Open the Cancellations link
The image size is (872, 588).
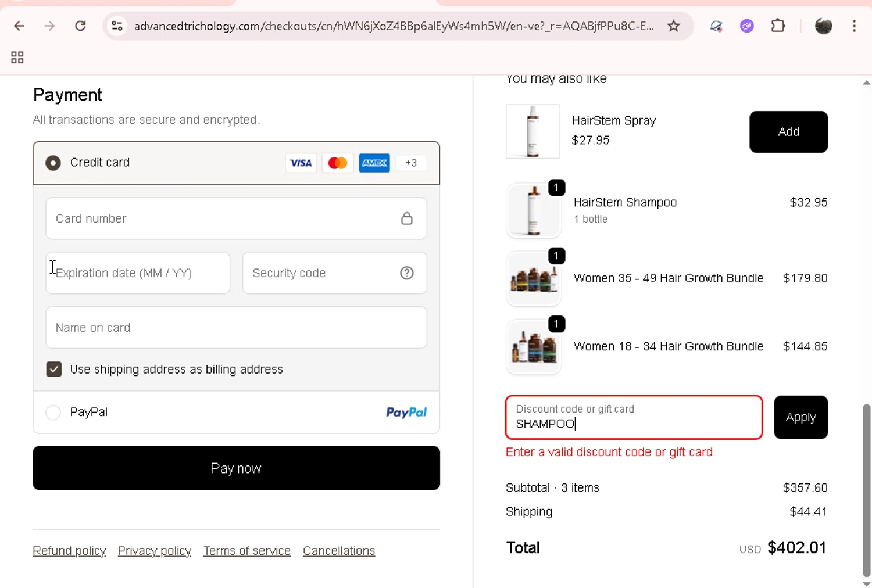339,551
